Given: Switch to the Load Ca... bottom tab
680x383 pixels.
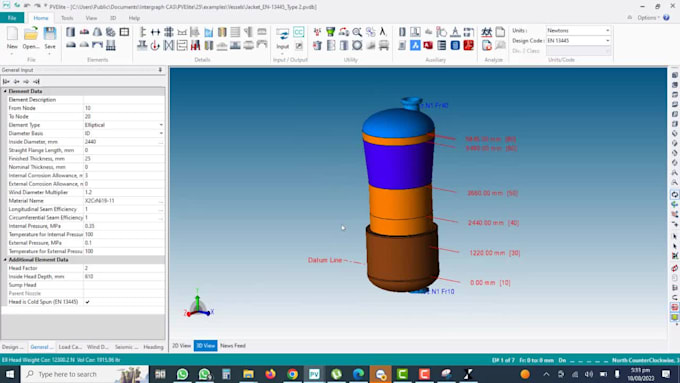Looking at the screenshot, I should pos(70,347).
